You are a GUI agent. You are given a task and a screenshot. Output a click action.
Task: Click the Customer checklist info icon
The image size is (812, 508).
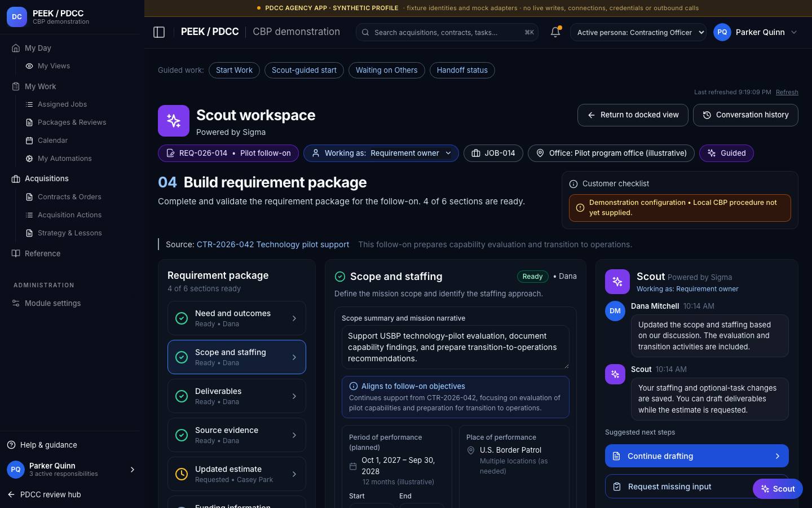pos(573,184)
